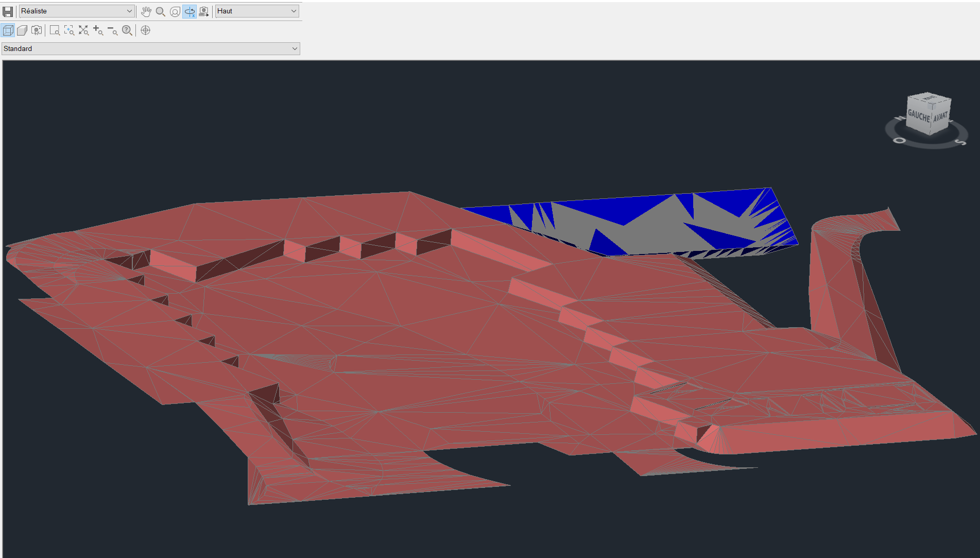Click the Zoom in plus icon
Viewport: 980px width, 558px height.
tap(98, 30)
